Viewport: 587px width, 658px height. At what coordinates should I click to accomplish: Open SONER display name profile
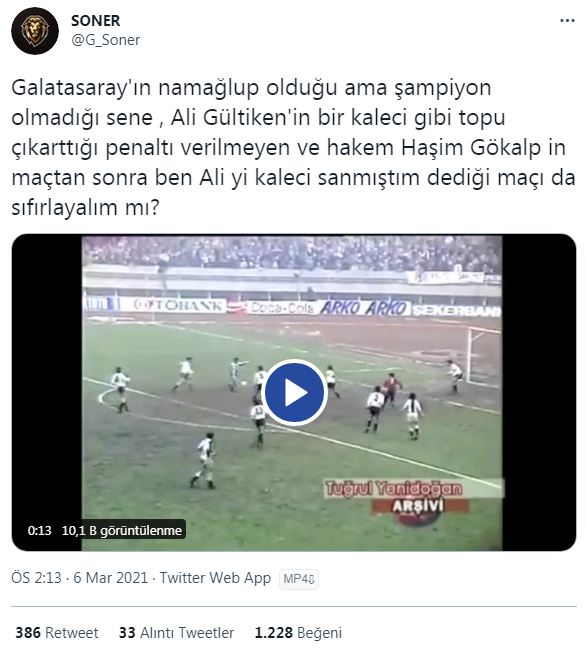(96, 20)
